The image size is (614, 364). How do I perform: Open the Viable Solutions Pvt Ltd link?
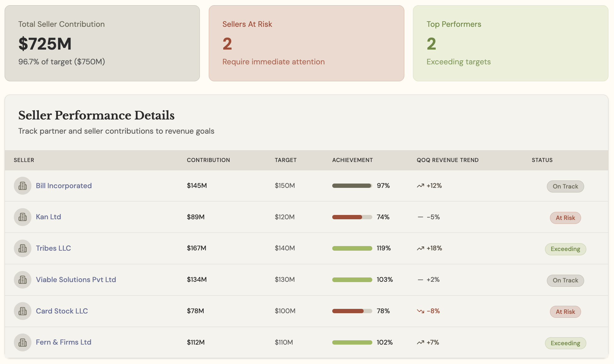coord(76,280)
